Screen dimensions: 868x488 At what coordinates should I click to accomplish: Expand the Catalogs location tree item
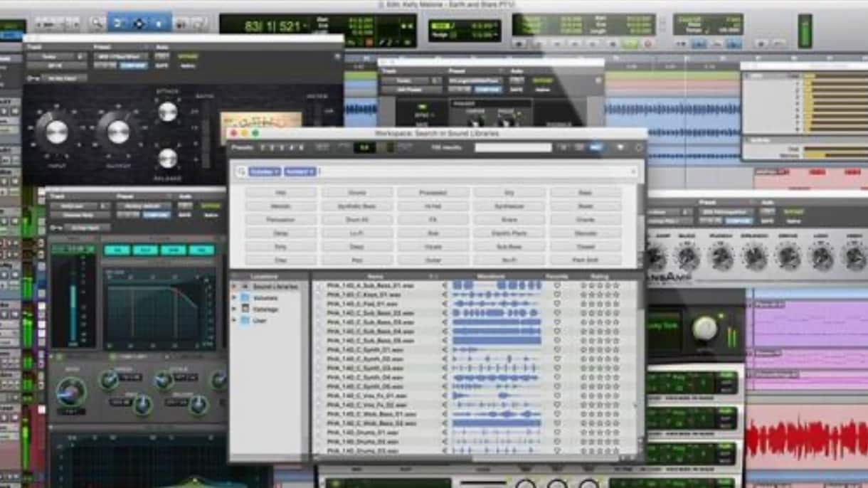(x=234, y=309)
